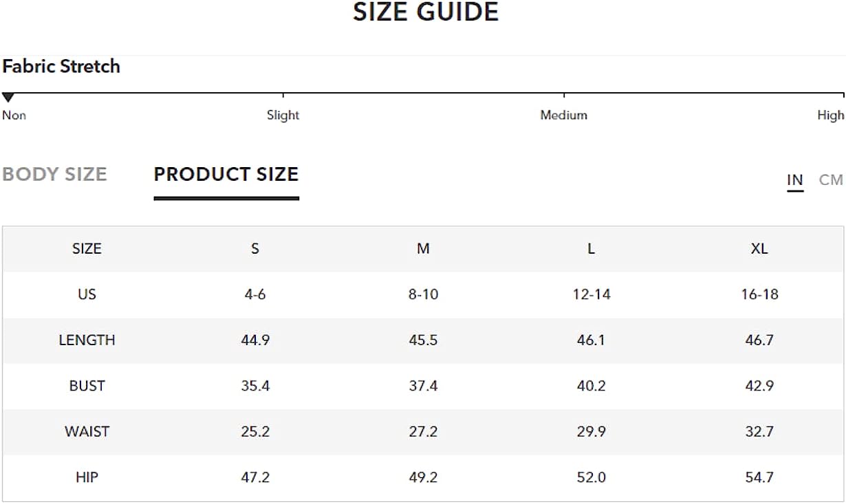
Task: Select the XL column header
Action: coord(759,249)
